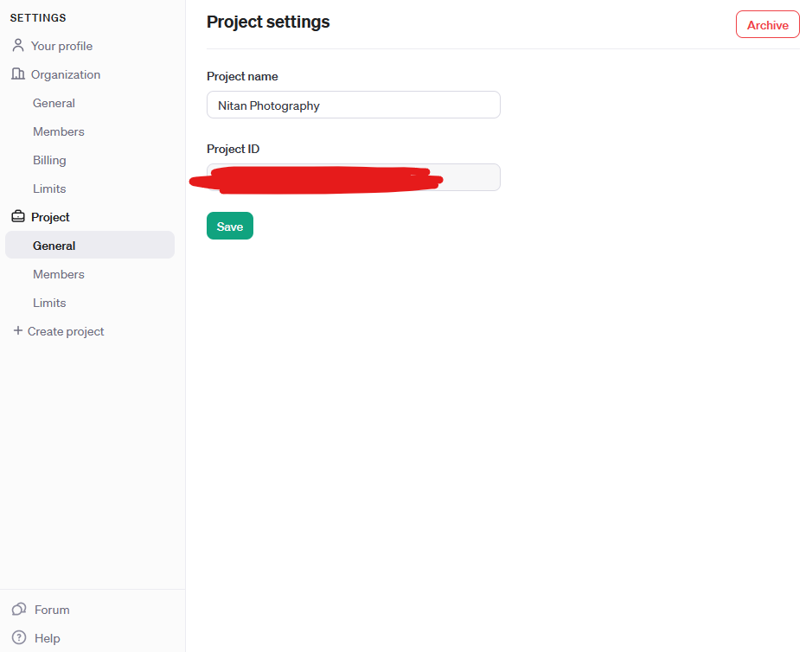The height and width of the screenshot is (652, 812).
Task: Select Project General in sidebar
Action: coord(54,246)
